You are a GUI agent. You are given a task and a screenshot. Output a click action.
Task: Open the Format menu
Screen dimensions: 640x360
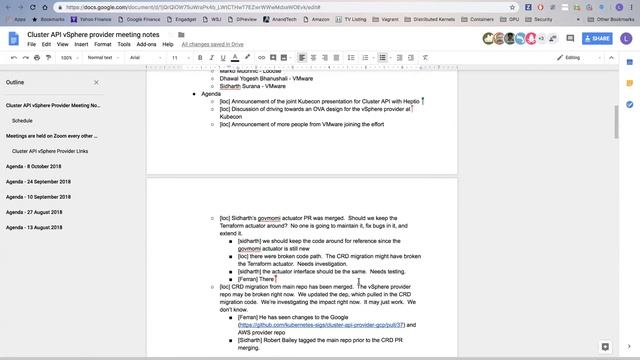click(102, 44)
